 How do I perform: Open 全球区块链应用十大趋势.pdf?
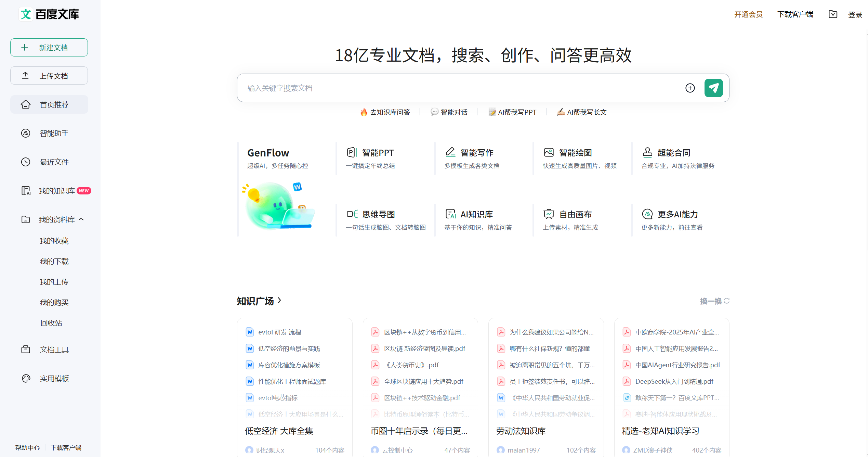[x=424, y=381]
